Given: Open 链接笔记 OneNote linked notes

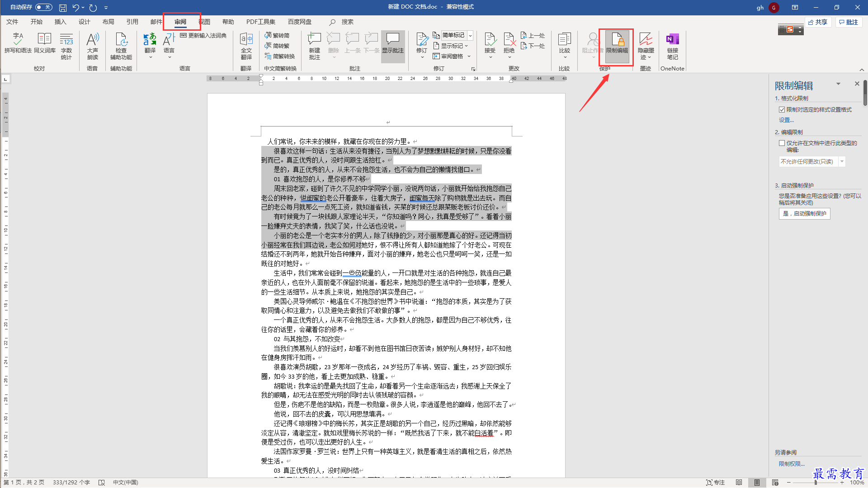Looking at the screenshot, I should pos(673,46).
